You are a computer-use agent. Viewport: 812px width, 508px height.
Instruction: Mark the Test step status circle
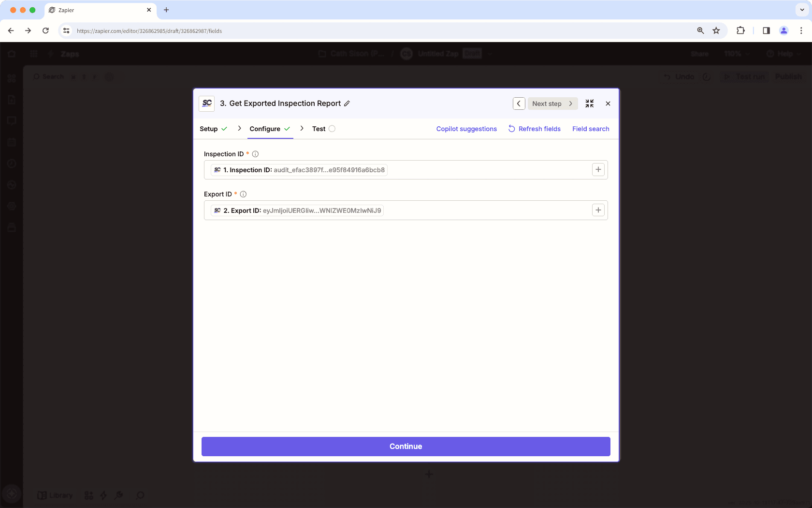pyautogui.click(x=332, y=129)
